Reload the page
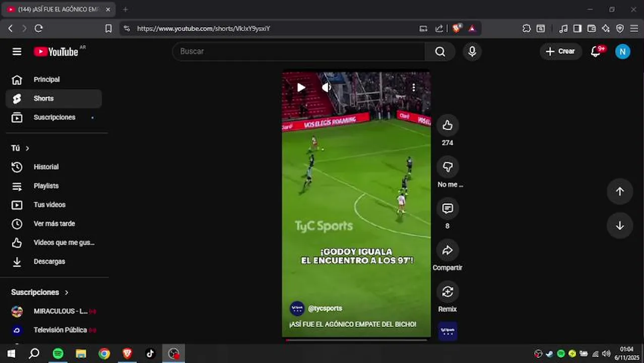The width and height of the screenshot is (644, 363). click(39, 29)
